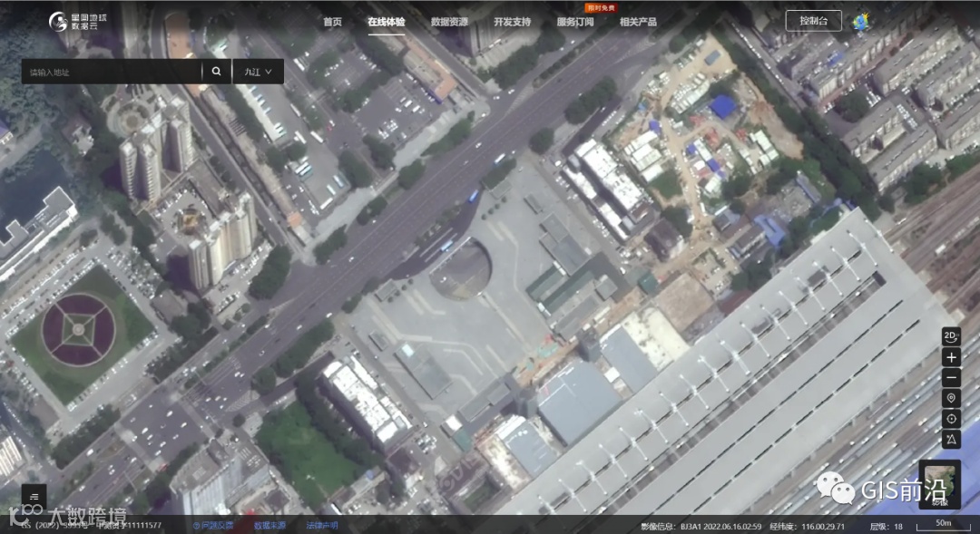
Task: Click the address search input field
Action: pyautogui.click(x=112, y=72)
